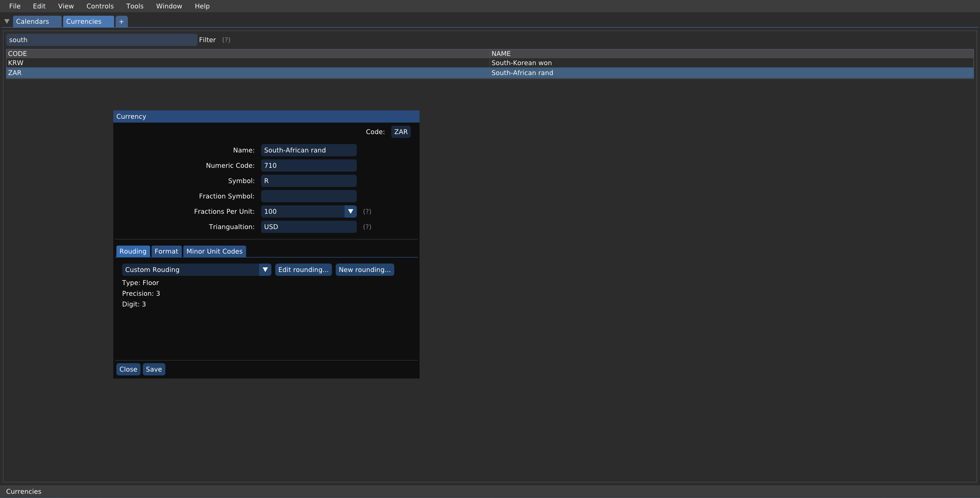
Task: Open the Minor Unit Codes tab
Action: [x=214, y=251]
